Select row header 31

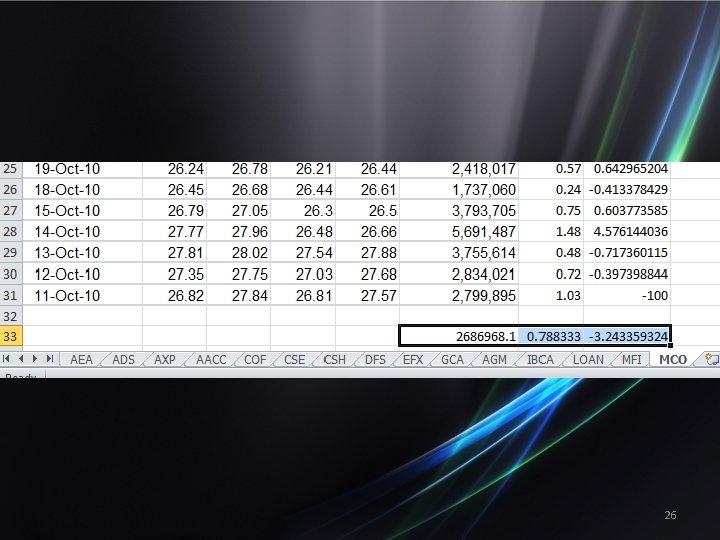tap(10, 295)
